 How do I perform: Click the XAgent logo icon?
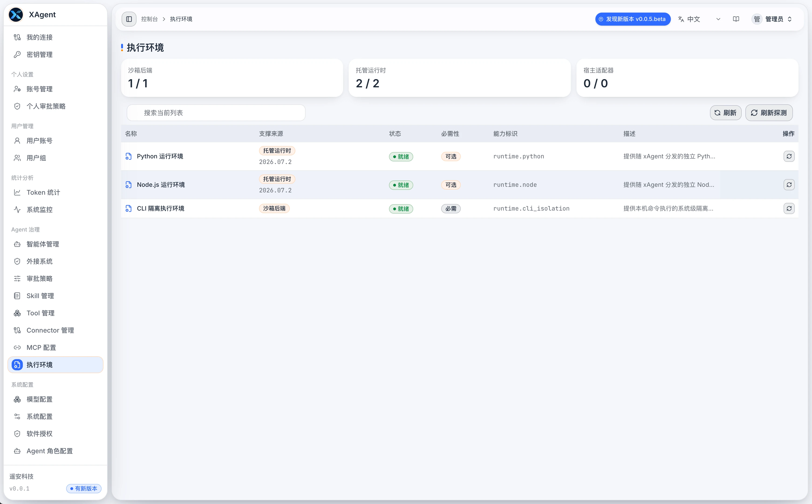tap(16, 15)
